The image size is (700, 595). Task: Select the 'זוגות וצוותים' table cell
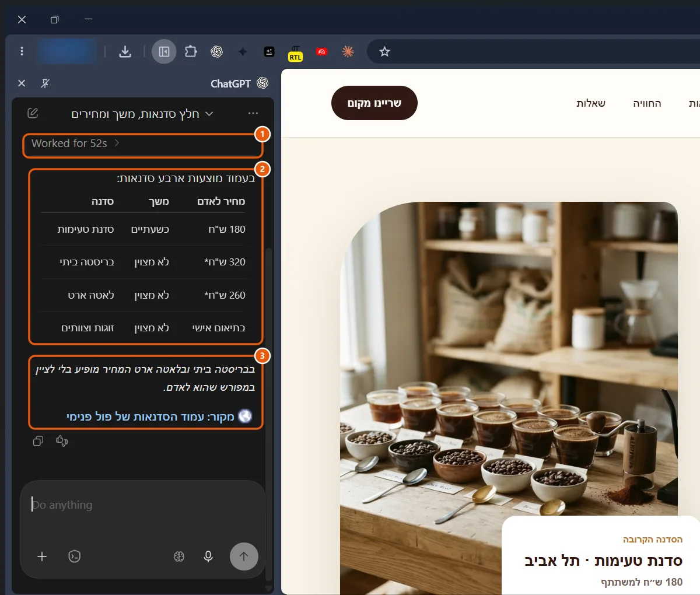pyautogui.click(x=87, y=328)
